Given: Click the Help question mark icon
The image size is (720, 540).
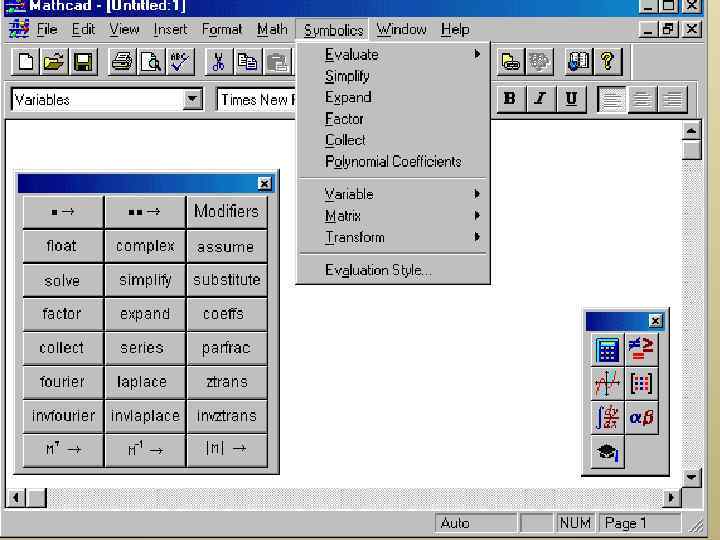Looking at the screenshot, I should (x=608, y=62).
